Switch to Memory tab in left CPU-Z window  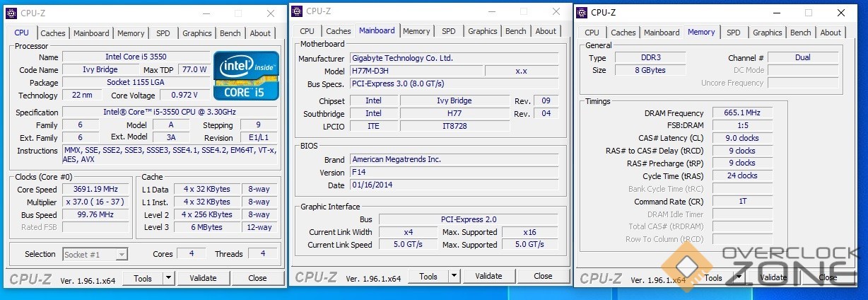pos(131,33)
